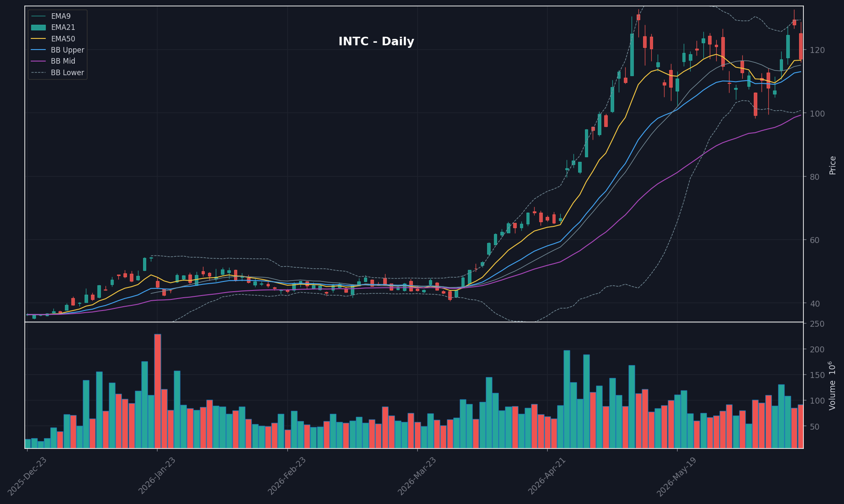Select the EMA50 legend entry
The width and height of the screenshot is (844, 504).
point(53,39)
